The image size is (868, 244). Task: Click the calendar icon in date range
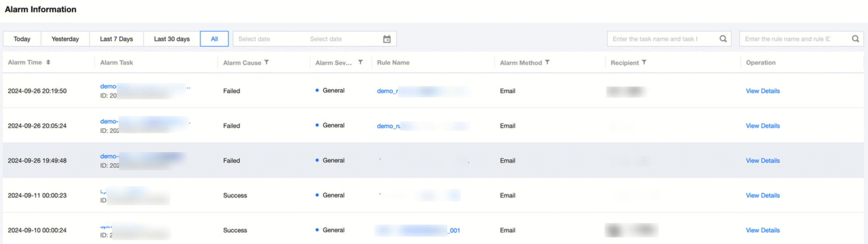[x=387, y=39]
